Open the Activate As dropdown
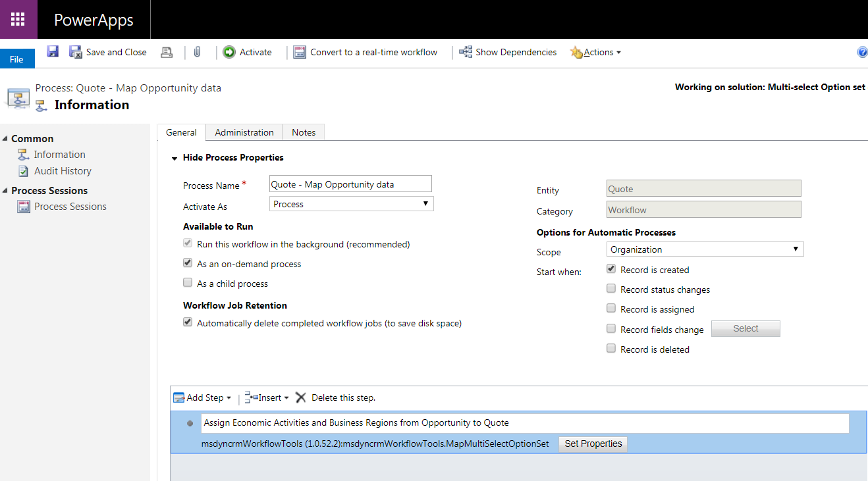Viewport: 868px width, 481px height. click(352, 204)
